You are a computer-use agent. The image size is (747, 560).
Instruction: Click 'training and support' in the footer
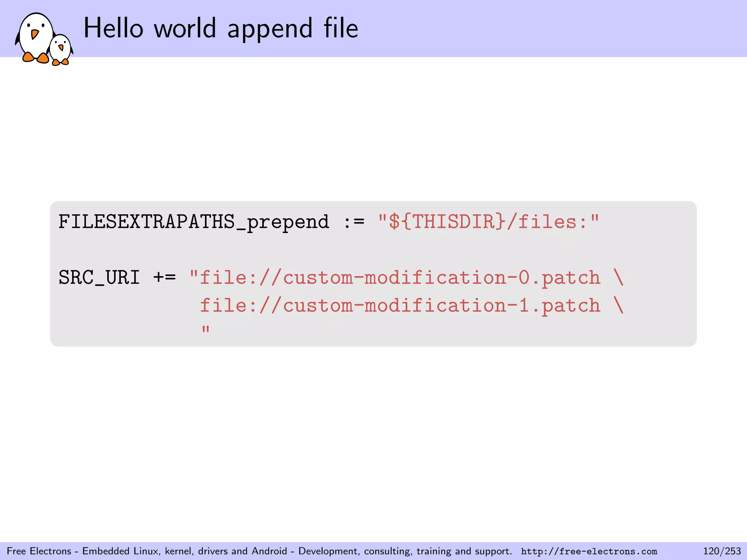(464, 551)
